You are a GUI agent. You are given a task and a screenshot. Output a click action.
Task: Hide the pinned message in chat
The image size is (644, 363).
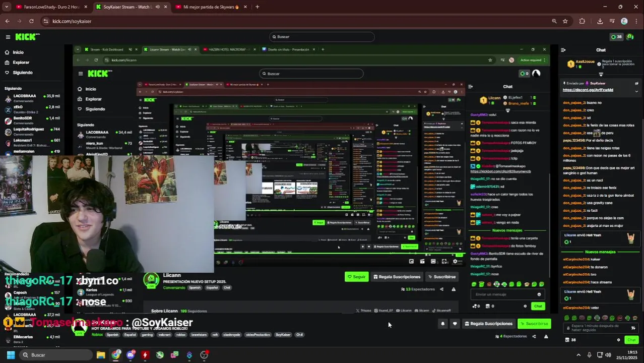click(636, 84)
